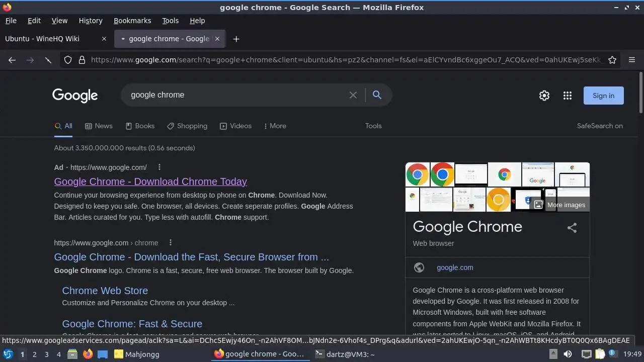The image size is (644, 362).
Task: Switch to workspace 3
Action: [x=46, y=354]
